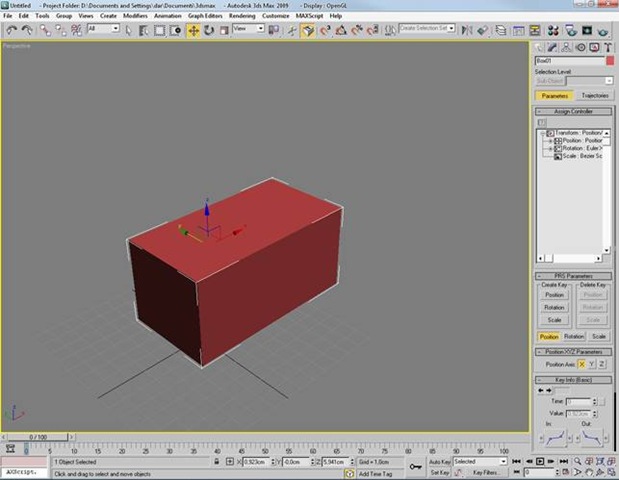The image size is (619, 480).
Task: Click the Key Filters button
Action: click(486, 472)
